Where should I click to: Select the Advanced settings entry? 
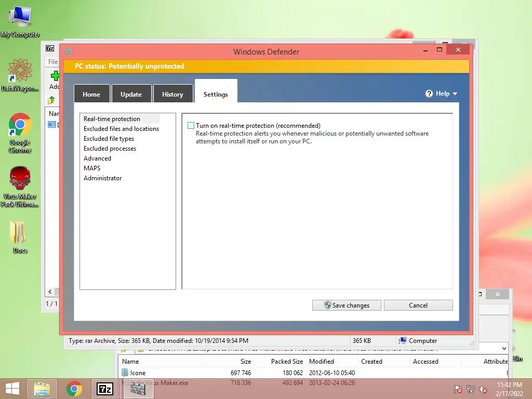point(97,158)
